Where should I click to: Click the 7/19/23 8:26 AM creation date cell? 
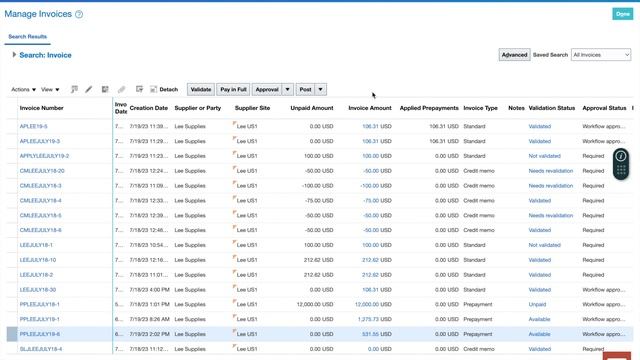click(149, 319)
